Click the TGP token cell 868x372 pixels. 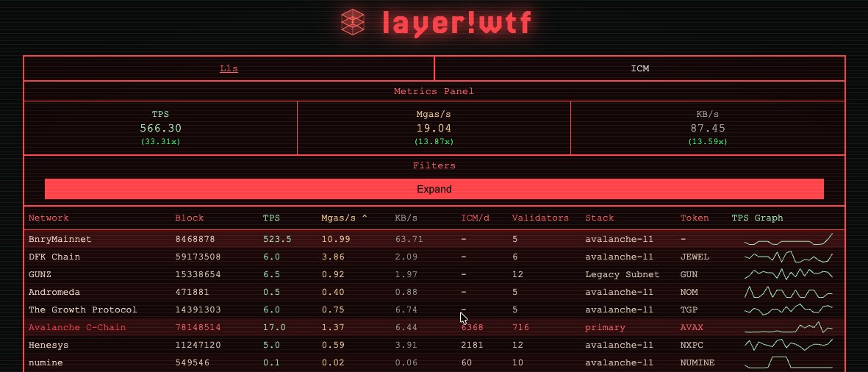(x=689, y=310)
